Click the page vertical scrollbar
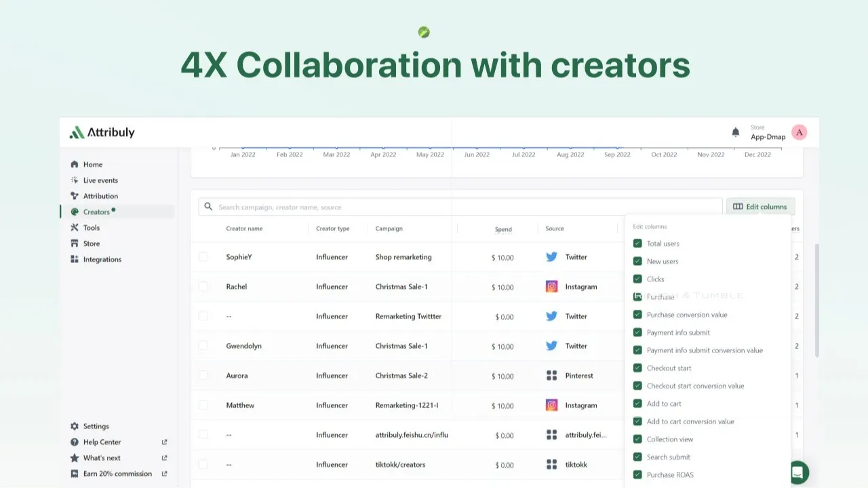Screen dimensions: 868x488 [x=816, y=300]
